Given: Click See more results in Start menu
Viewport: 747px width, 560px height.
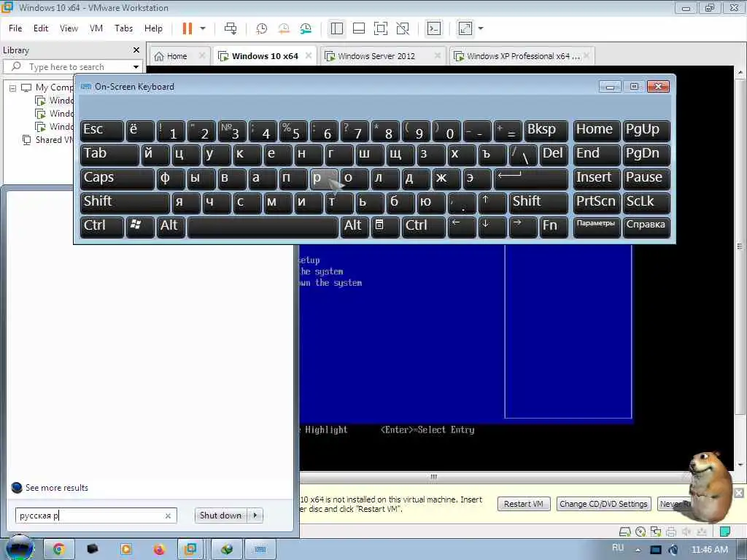Looking at the screenshot, I should click(57, 488).
